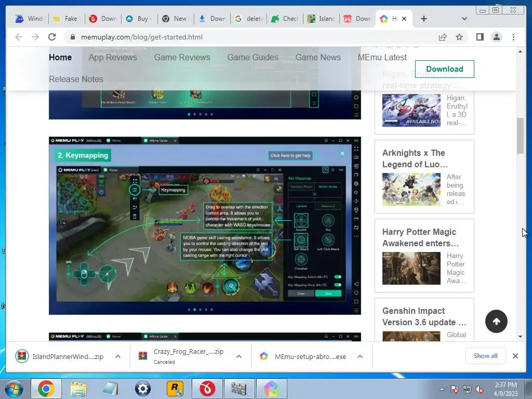Click the Keymapping tutorial screenshot image
Screen dimensions: 532x399
point(205,225)
